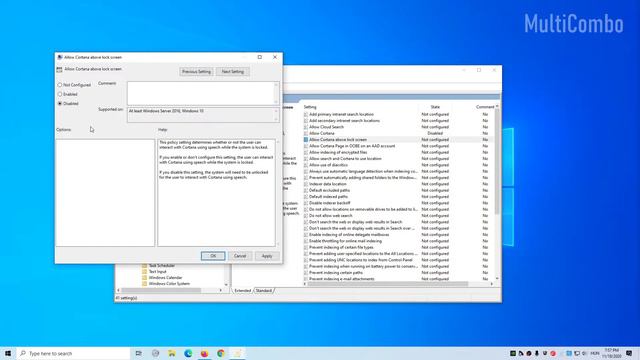Click the system tray clock
Image resolution: width=640 pixels, height=360 pixels.
click(x=611, y=353)
